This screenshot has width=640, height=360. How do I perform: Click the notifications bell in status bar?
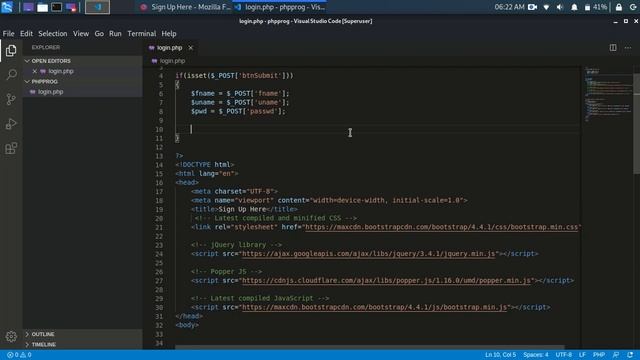(630, 355)
